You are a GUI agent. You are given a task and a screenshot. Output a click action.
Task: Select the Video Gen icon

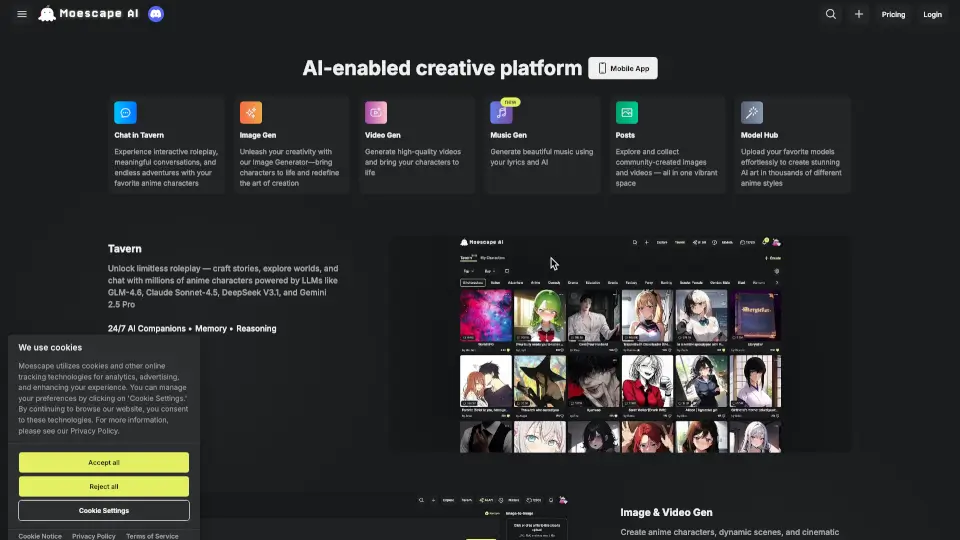376,112
